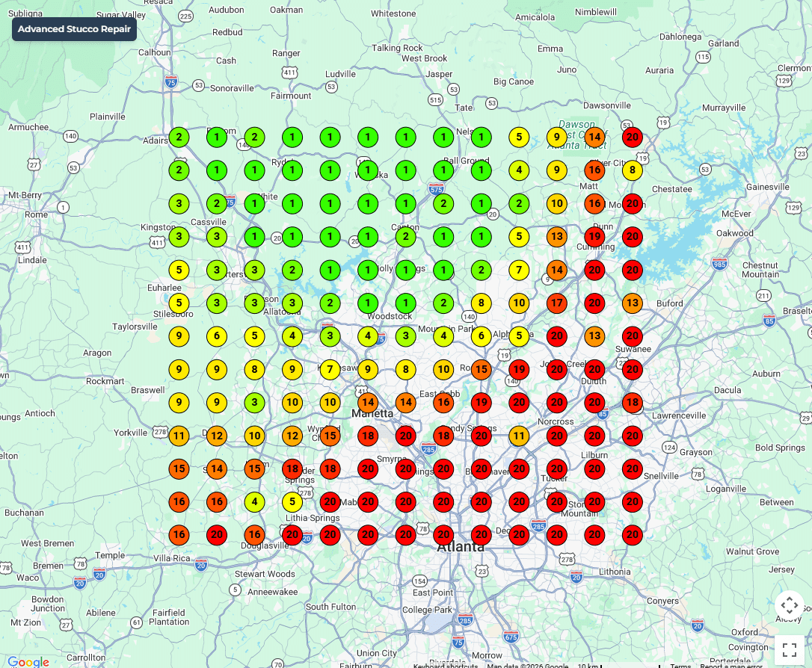Click the Google logo
812x668 pixels.
point(28,662)
